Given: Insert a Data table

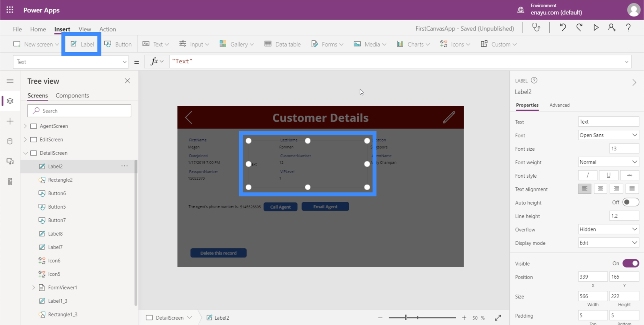Looking at the screenshot, I should [x=283, y=44].
